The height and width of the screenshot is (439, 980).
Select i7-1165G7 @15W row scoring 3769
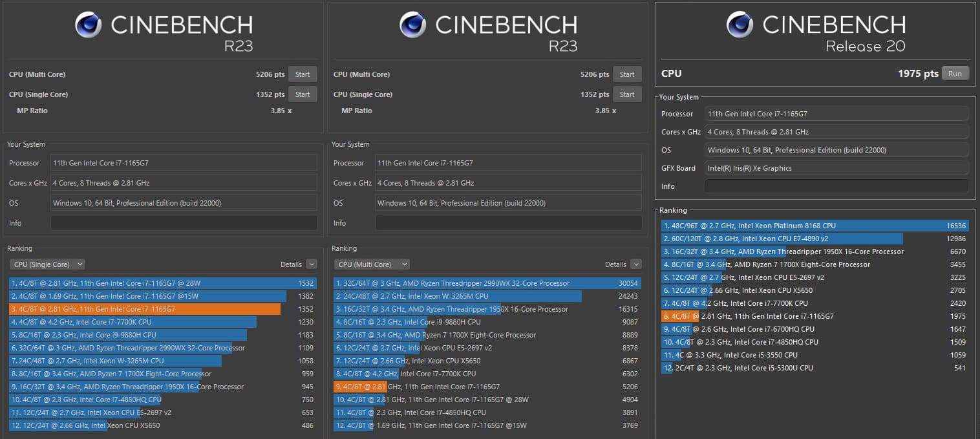coord(487,425)
